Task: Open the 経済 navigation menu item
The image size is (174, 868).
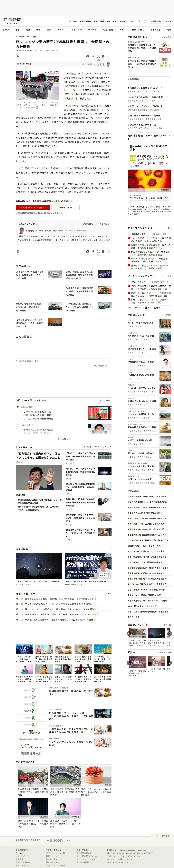Action: coord(28,30)
